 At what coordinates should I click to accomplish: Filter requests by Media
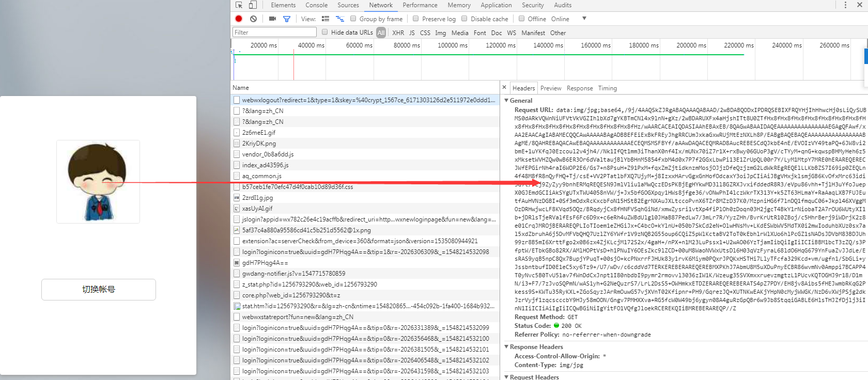coord(460,33)
